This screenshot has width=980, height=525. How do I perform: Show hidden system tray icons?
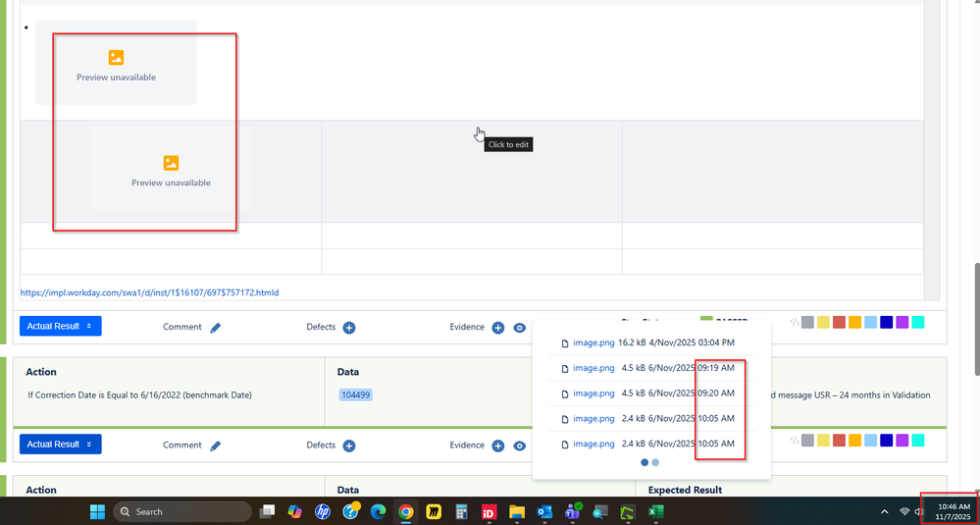(884, 512)
